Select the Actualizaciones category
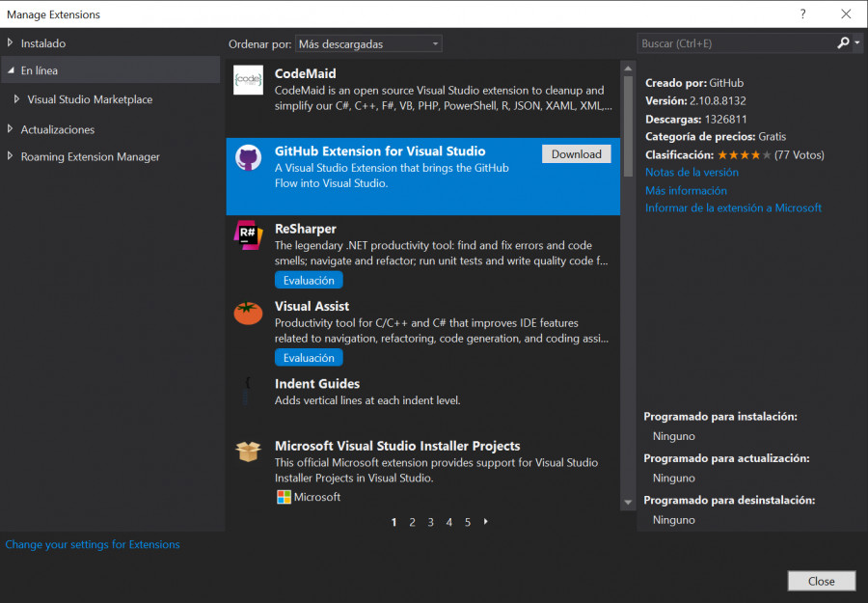 [58, 129]
